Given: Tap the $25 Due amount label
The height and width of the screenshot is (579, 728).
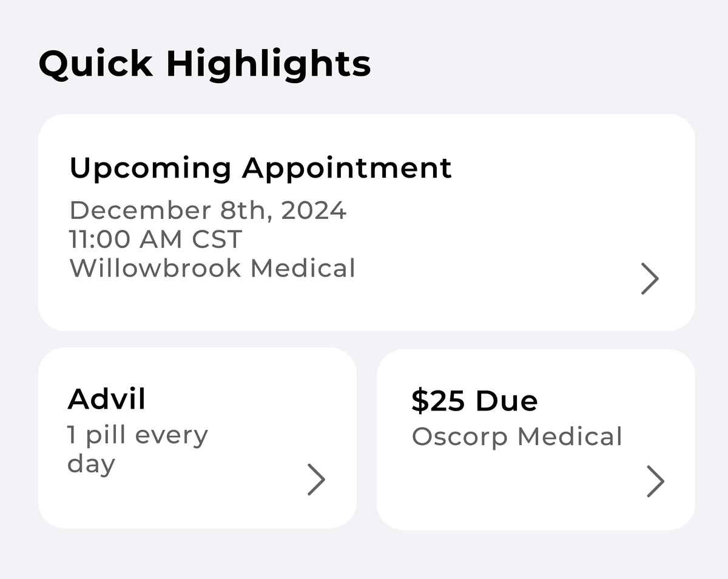Looking at the screenshot, I should tap(474, 401).
